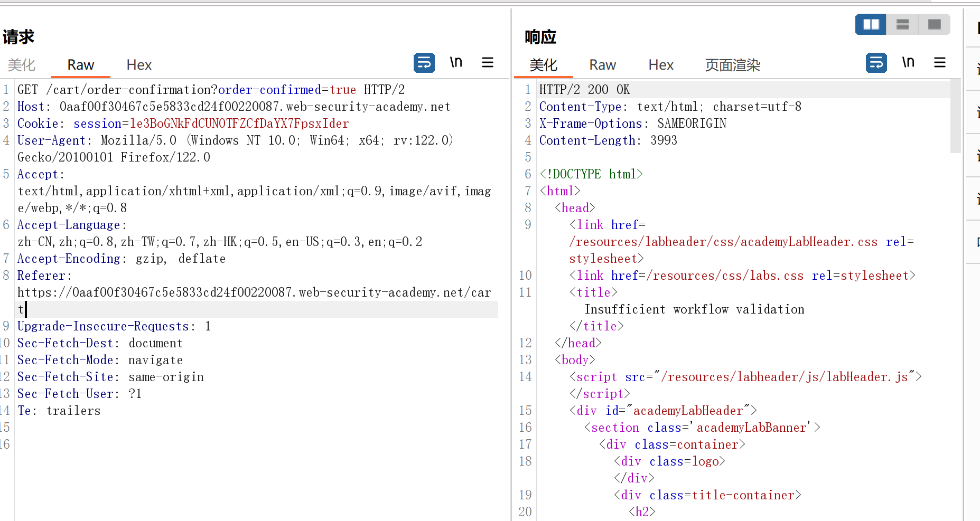Click the 请求 panel heading
The width and height of the screenshot is (980, 521).
tap(18, 37)
